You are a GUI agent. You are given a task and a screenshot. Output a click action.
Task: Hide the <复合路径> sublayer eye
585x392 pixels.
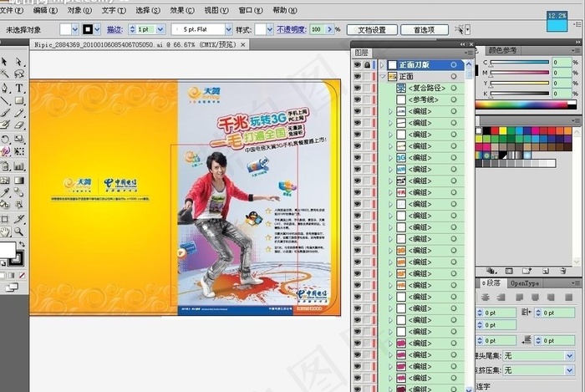pos(358,88)
